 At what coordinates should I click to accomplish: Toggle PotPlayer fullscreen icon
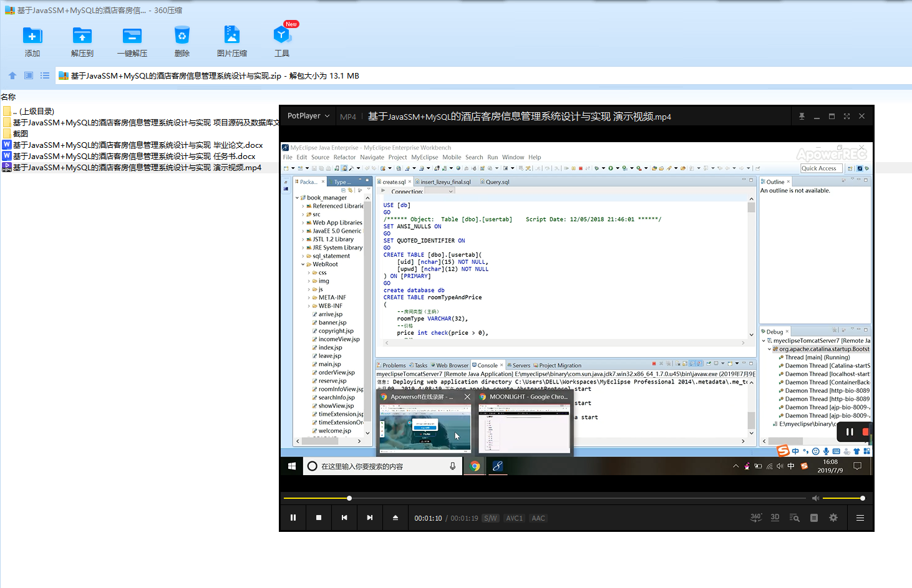coord(847,117)
